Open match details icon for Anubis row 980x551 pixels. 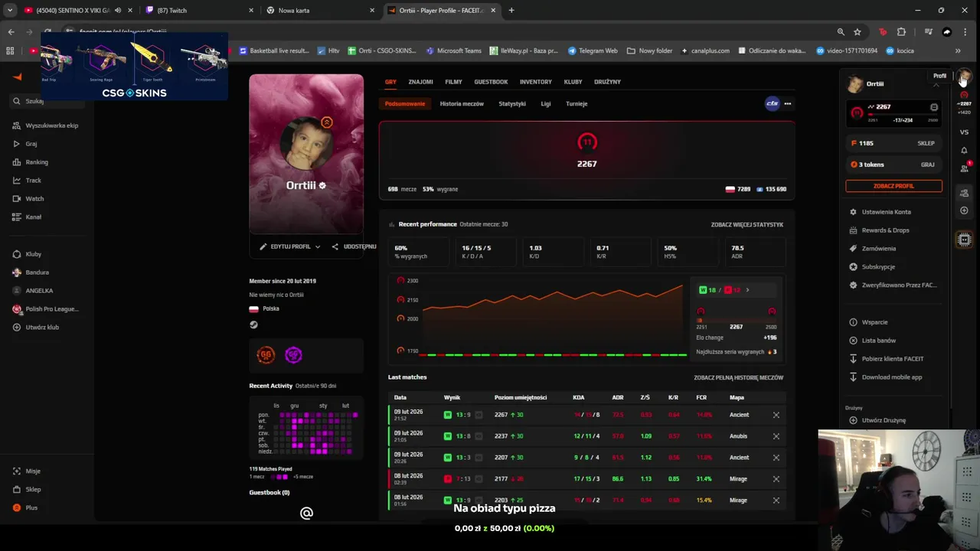coord(776,436)
